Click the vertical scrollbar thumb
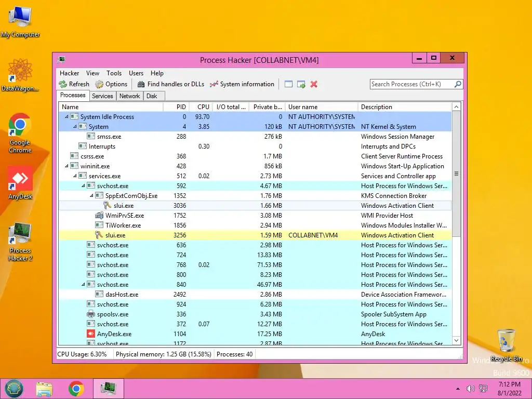This screenshot has width=532, height=399. 456,174
